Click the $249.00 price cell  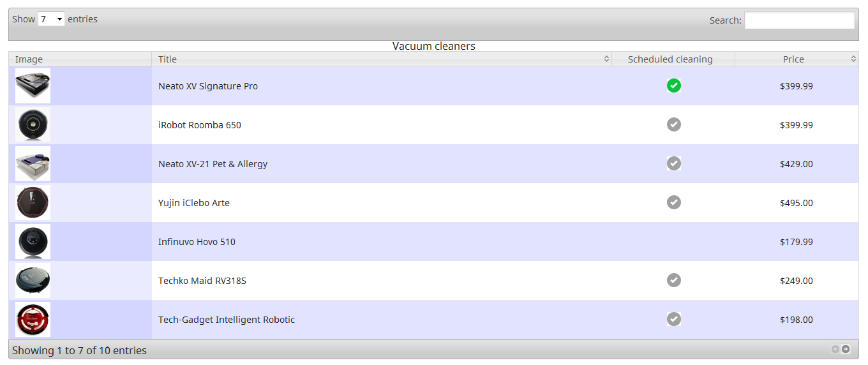coord(797,281)
